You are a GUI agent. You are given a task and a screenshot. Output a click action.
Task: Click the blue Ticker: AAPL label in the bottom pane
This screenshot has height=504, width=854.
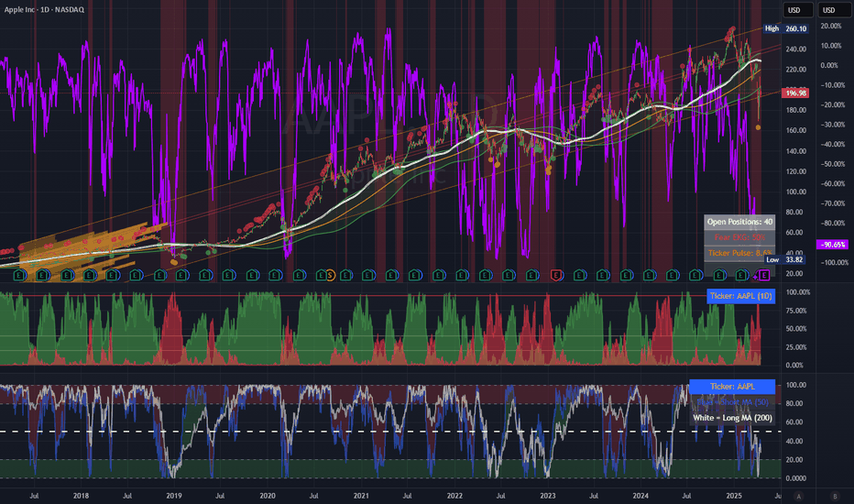(732, 387)
